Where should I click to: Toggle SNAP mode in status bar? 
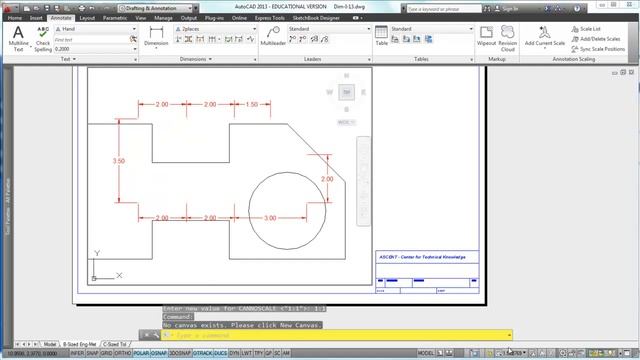coord(92,353)
